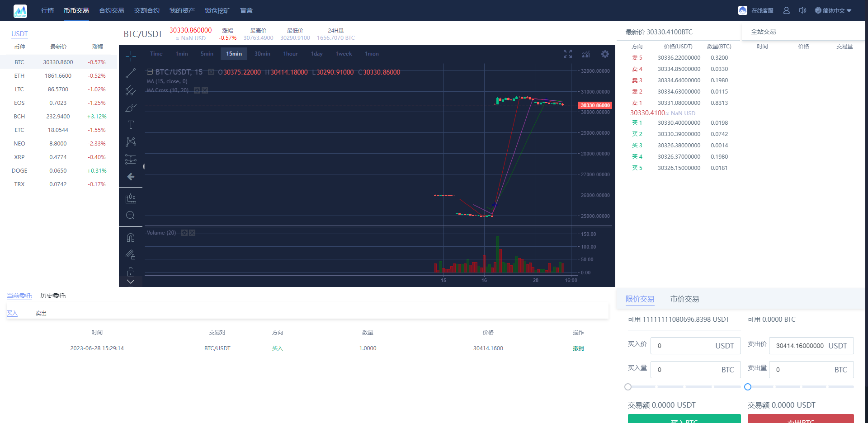Focus the 买入价 price input
This screenshot has width=868, height=423.
point(696,346)
